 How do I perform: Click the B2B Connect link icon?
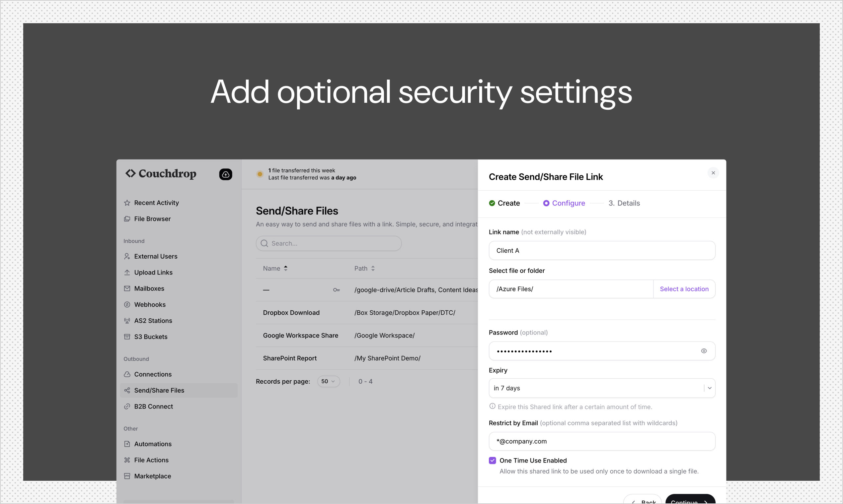127,407
